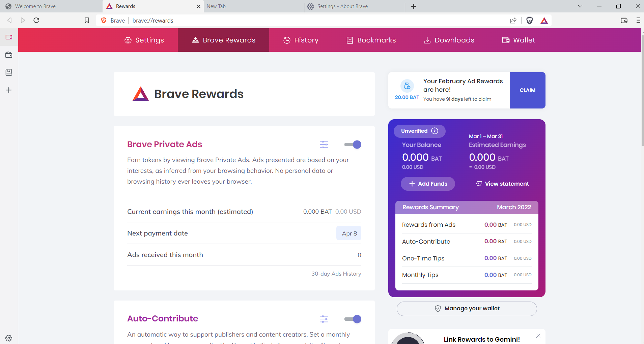Open the Bookmarks navigation tab
This screenshot has width=644, height=344.
tap(371, 40)
